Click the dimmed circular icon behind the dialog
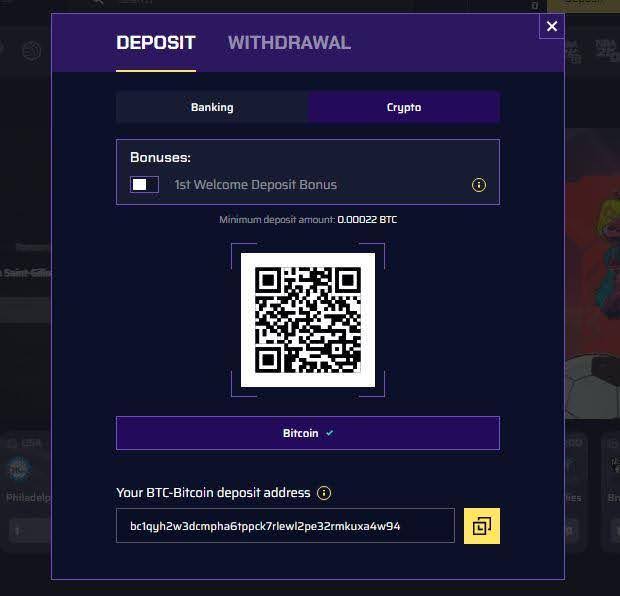This screenshot has width=620, height=596. tap(31, 51)
